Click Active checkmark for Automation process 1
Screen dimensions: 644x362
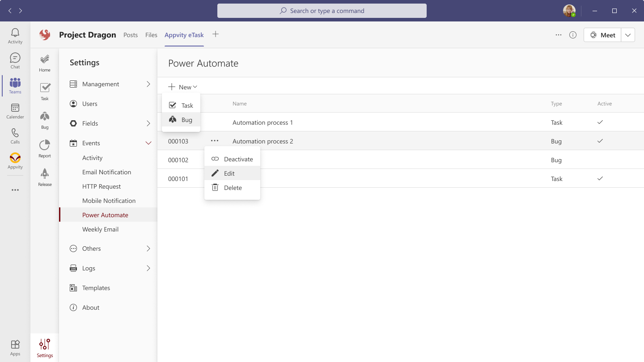(600, 122)
